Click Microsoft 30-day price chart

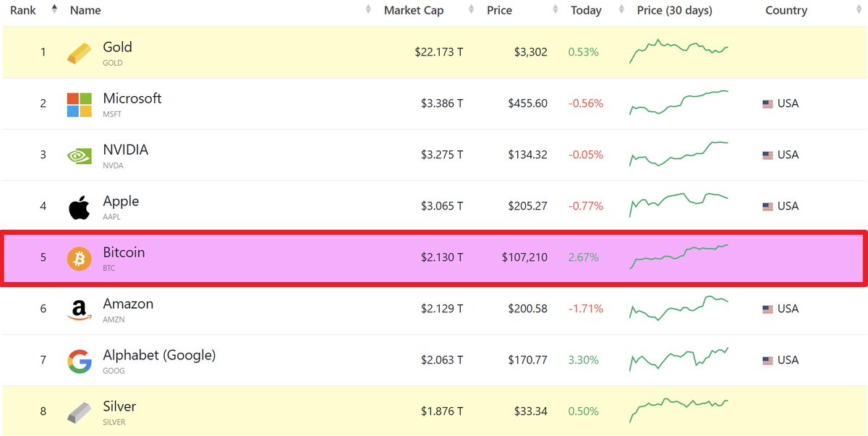[678, 103]
